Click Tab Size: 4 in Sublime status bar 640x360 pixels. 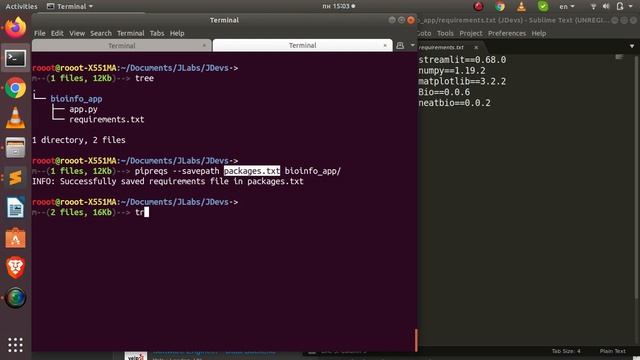(x=566, y=351)
